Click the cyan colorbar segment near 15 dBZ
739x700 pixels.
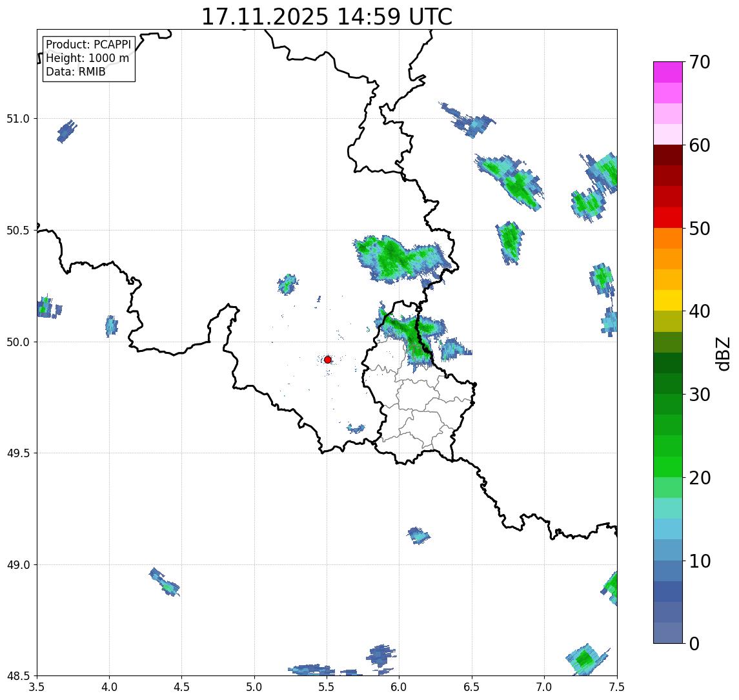(x=668, y=529)
